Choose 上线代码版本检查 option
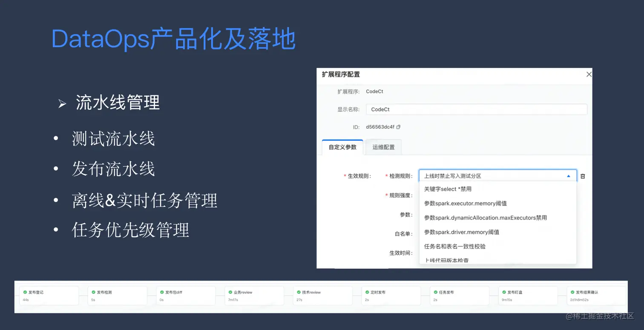This screenshot has width=644, height=330. (x=497, y=260)
